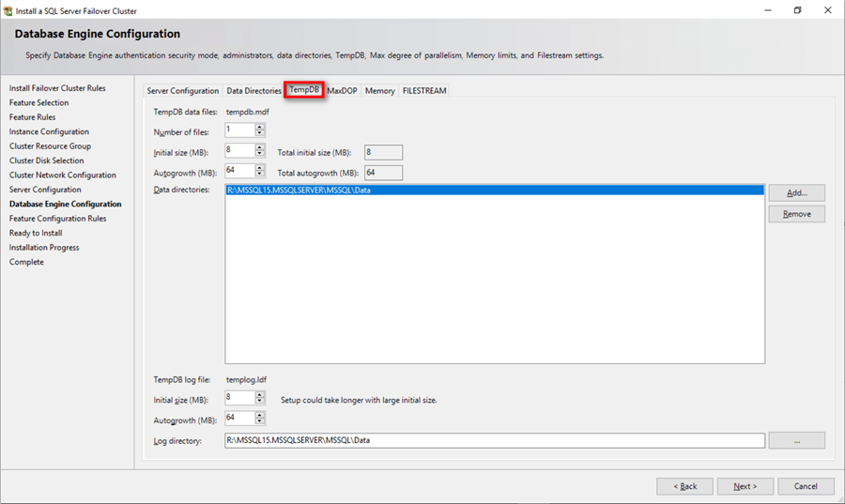Click the log file Autogrowth field
Screen dimensions: 845x504
(x=239, y=419)
